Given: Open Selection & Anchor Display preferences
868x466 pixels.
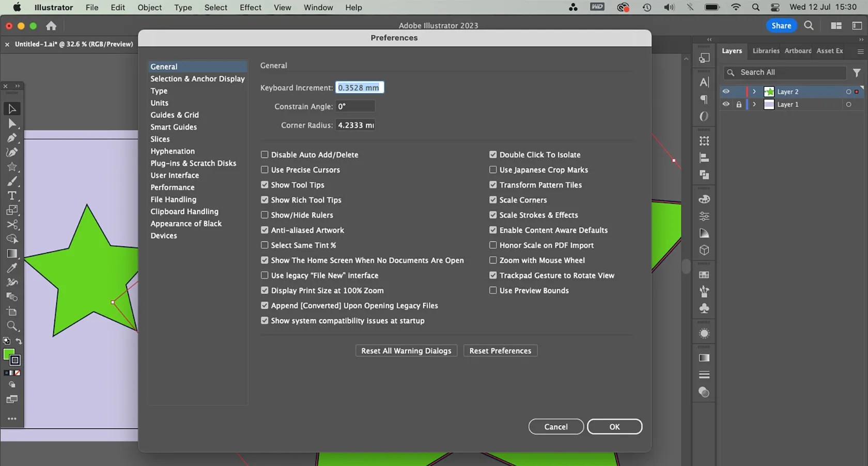Looking at the screenshot, I should (x=197, y=79).
